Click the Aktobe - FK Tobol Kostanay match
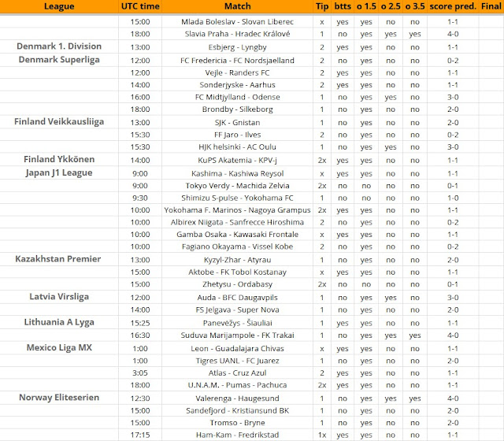 pyautogui.click(x=238, y=272)
